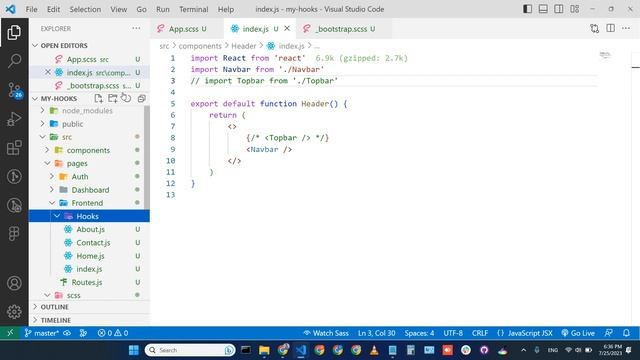
Task: Open the File menu
Action: 31,9
